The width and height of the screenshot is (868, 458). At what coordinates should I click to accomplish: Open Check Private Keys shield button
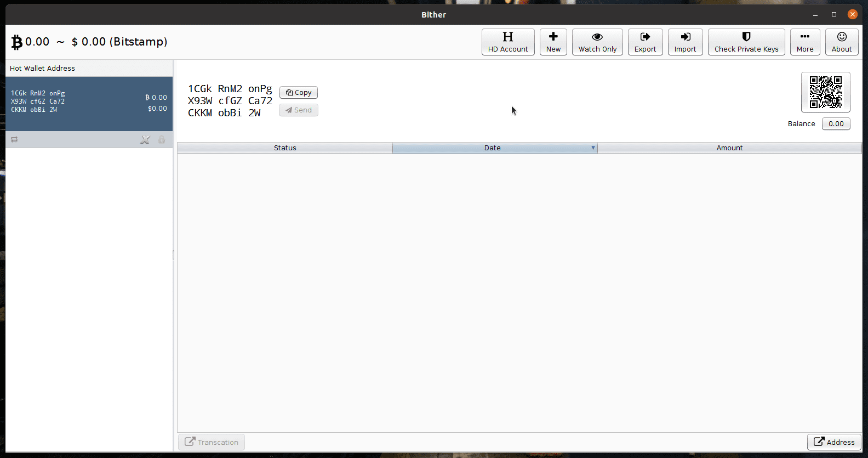(746, 42)
